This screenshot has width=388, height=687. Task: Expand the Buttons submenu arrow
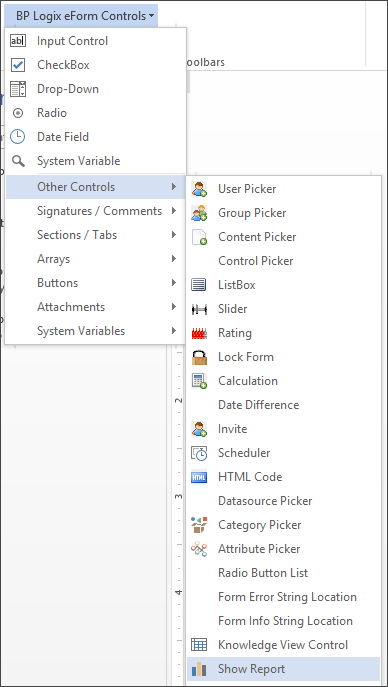pos(174,283)
